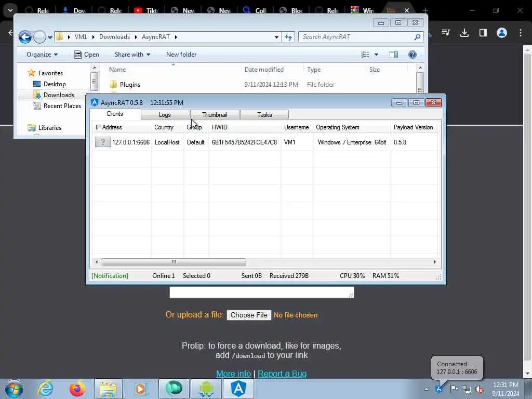Viewport: 532px width, 399px height.
Task: Toggle the Explorer preview pane icon
Action: click(394, 55)
